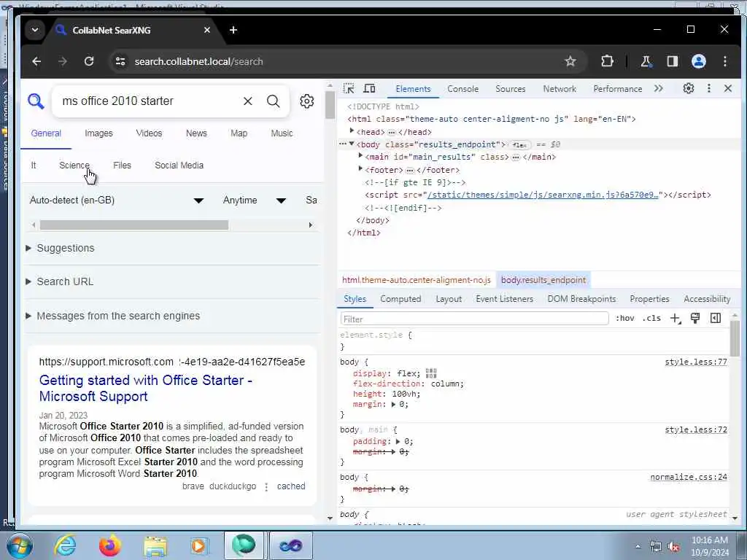Viewport: 747px width, 560px height.
Task: Open Getting started with Office Starter result
Action: pyautogui.click(x=146, y=388)
